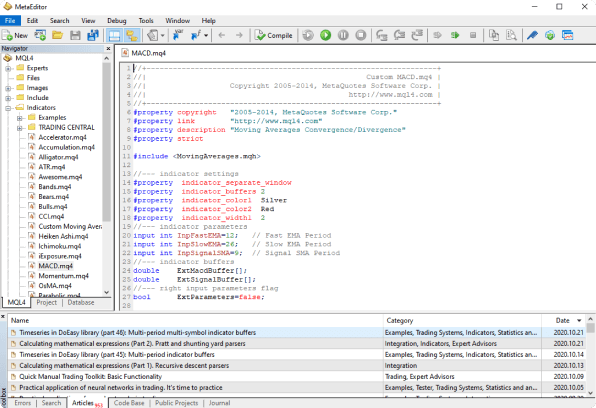
Task: Click the Step Into debug icon
Action: [381, 35]
